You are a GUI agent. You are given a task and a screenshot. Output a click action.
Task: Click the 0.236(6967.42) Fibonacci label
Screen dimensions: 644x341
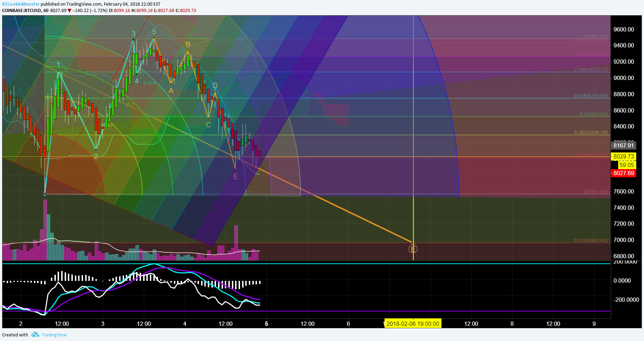tap(591, 240)
